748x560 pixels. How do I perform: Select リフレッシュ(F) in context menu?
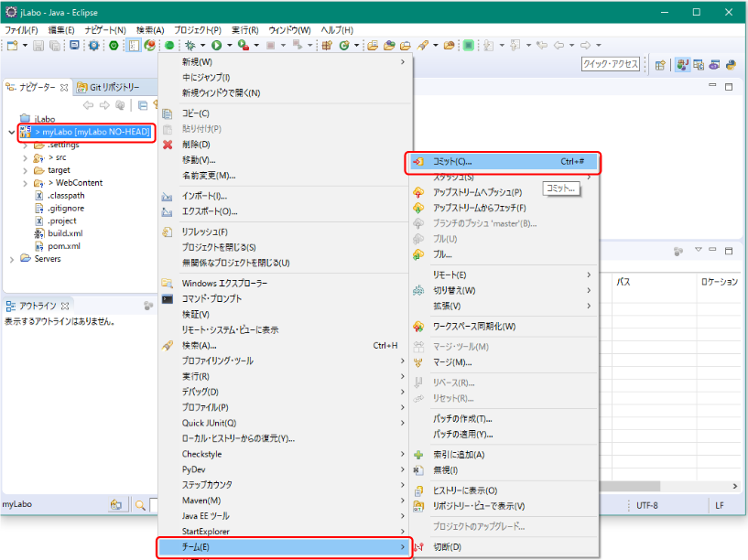click(x=205, y=232)
